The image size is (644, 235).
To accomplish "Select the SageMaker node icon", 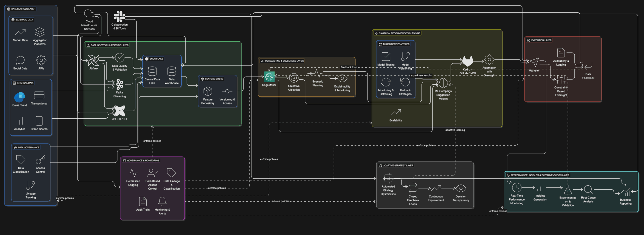I will (269, 77).
